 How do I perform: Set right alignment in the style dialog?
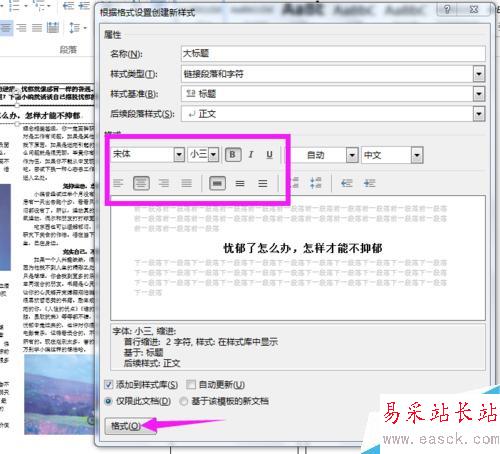[x=164, y=183]
